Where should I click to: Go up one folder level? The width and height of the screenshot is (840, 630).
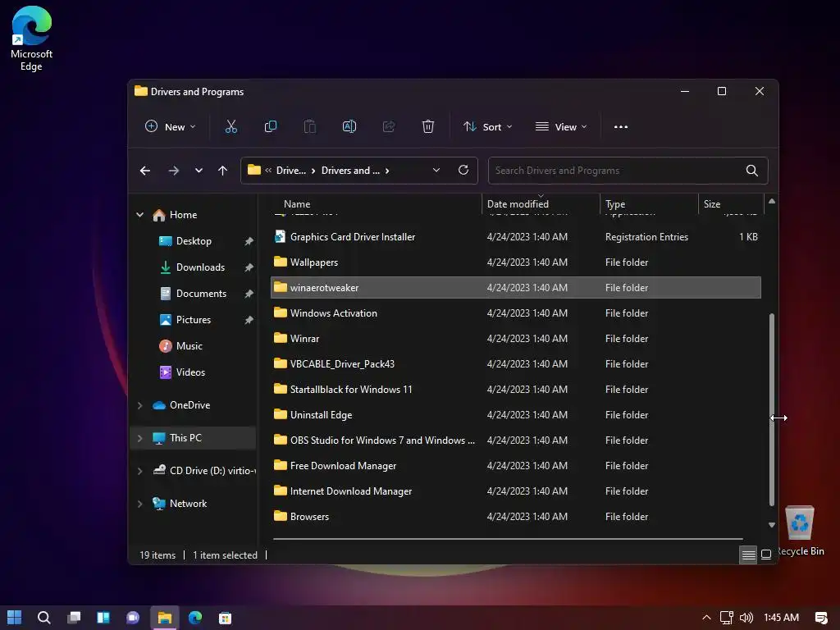point(223,171)
